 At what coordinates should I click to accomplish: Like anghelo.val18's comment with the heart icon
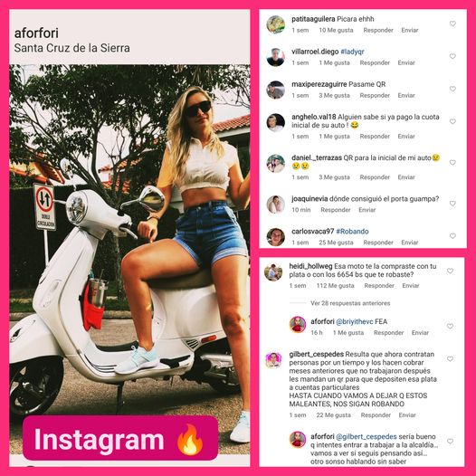point(452,121)
